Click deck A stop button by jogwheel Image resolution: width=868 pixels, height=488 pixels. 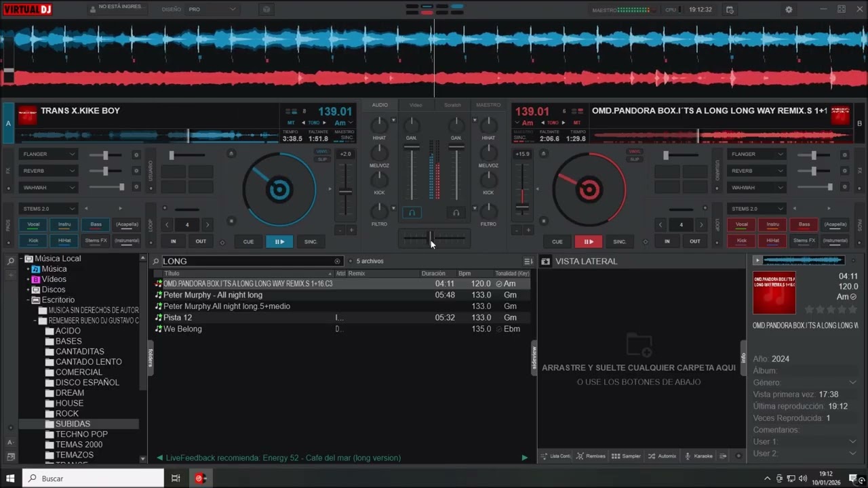tap(231, 221)
